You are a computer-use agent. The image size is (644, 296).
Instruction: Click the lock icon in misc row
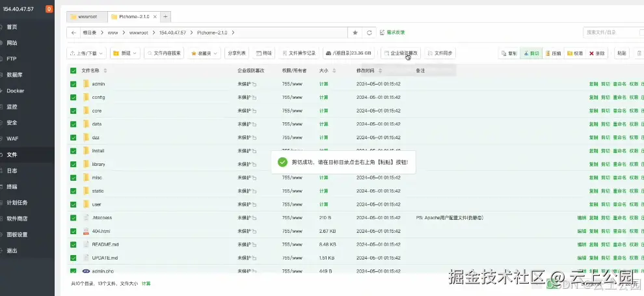pyautogui.click(x=254, y=178)
